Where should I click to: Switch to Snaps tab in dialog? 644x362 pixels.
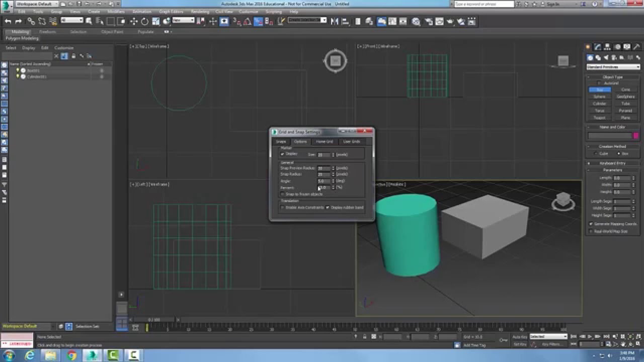point(281,142)
